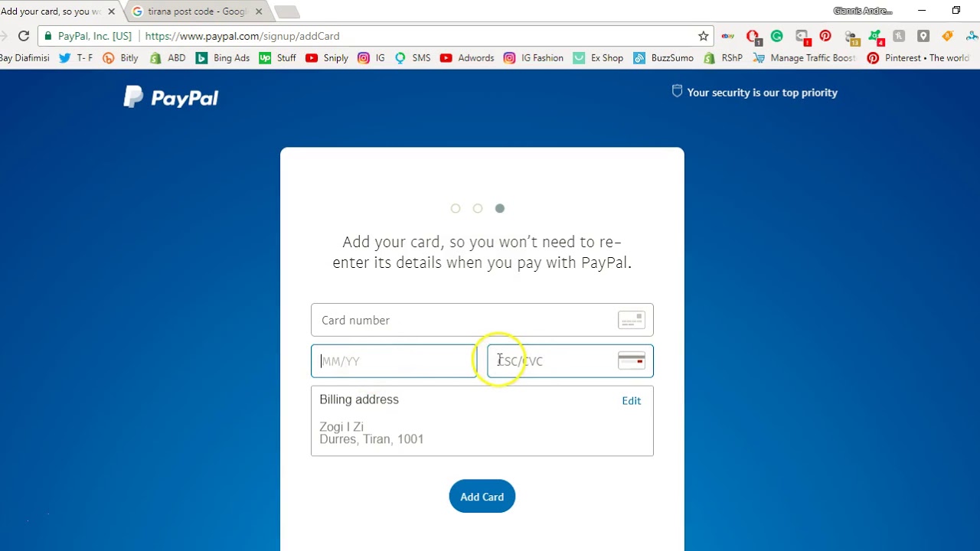Screen dimensions: 980x551
Task: Switch to the 'tirana post code' tab
Action: point(195,11)
